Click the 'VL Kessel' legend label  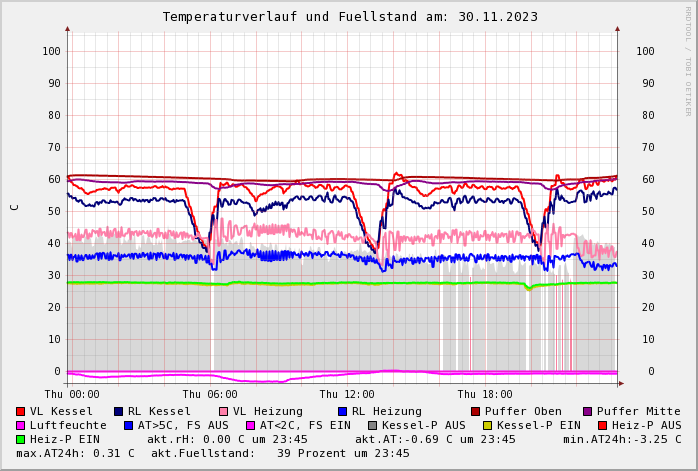(x=61, y=411)
